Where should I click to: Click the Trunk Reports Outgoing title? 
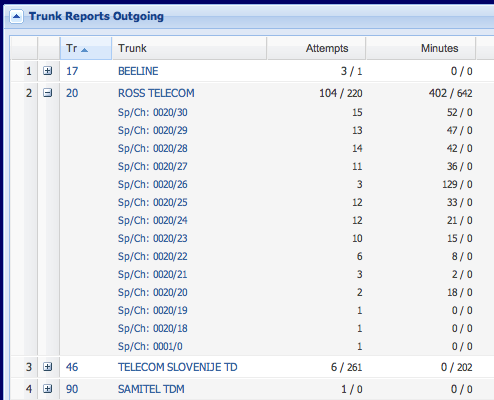pyautogui.click(x=96, y=16)
